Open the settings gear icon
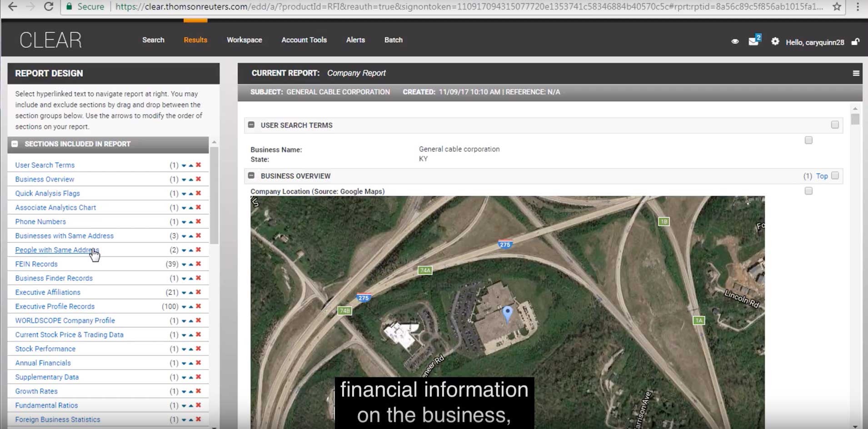The image size is (868, 429). [x=775, y=41]
